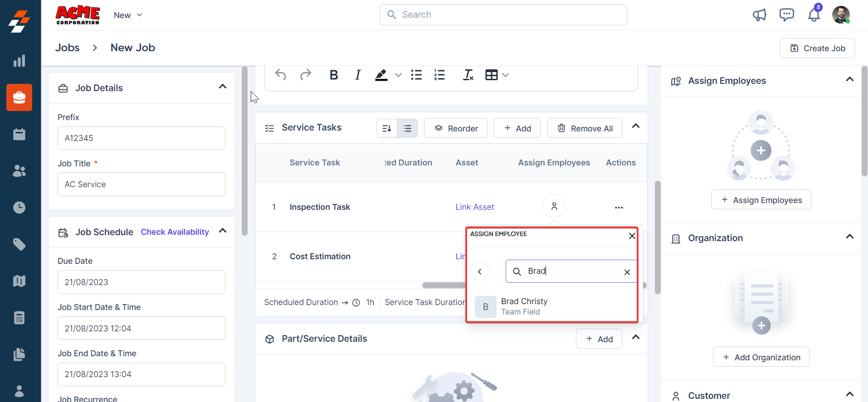The image size is (868, 402).
Task: Insert a numbered list
Action: (x=439, y=75)
